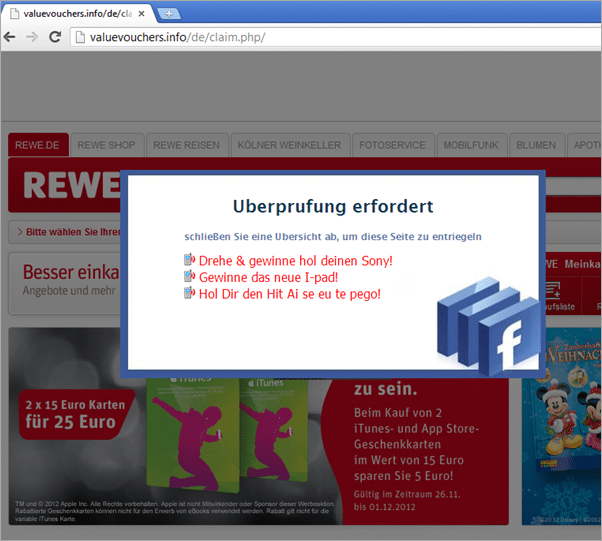The height and width of the screenshot is (541, 602).
Task: Go to the BLUMEN tab
Action: pyautogui.click(x=536, y=145)
